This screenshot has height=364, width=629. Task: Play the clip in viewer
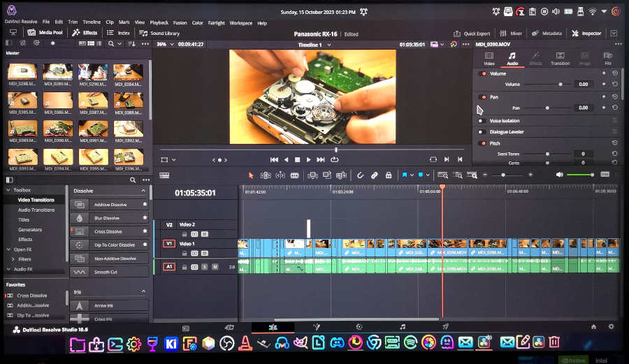coord(308,159)
